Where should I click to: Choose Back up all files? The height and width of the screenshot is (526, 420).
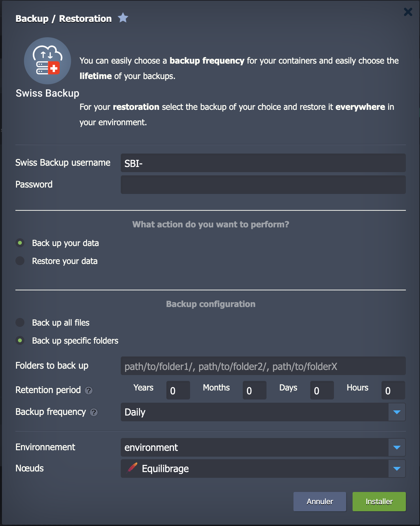20,322
